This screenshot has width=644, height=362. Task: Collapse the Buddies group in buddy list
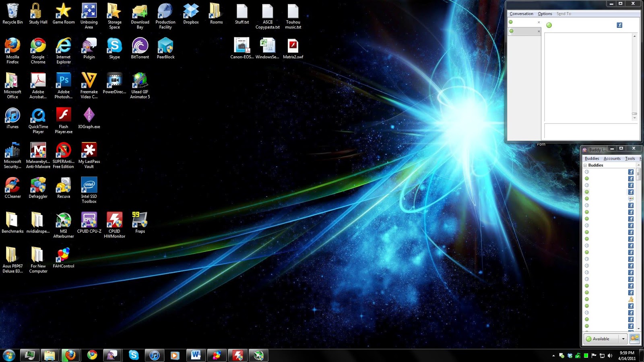[x=586, y=165]
